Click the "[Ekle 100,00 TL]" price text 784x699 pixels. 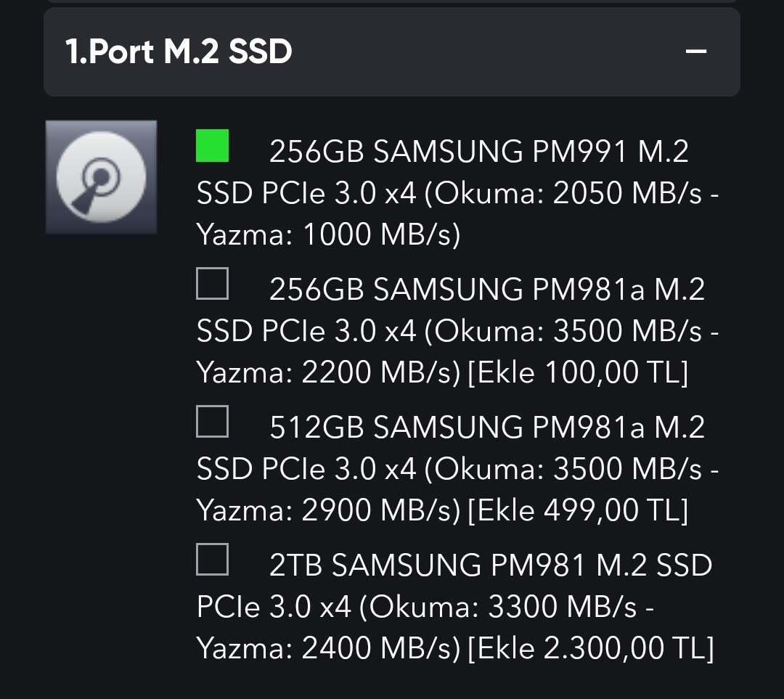[578, 373]
